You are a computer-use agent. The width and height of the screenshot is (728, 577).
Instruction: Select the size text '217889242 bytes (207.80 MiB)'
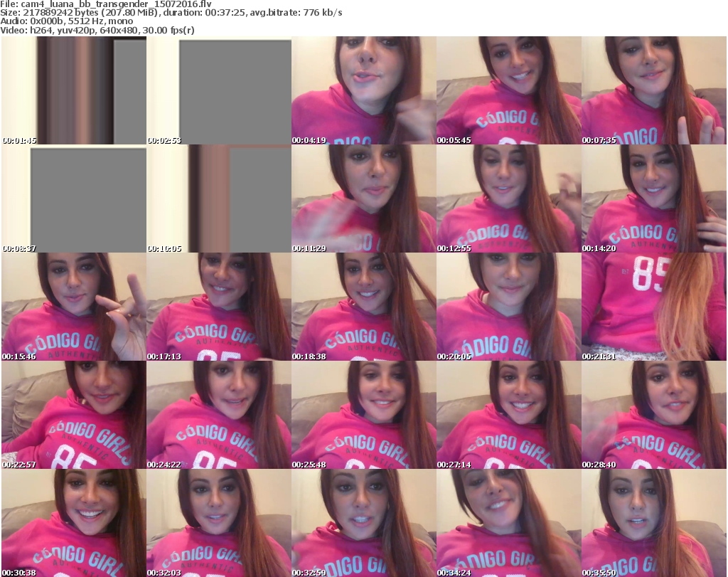point(90,13)
